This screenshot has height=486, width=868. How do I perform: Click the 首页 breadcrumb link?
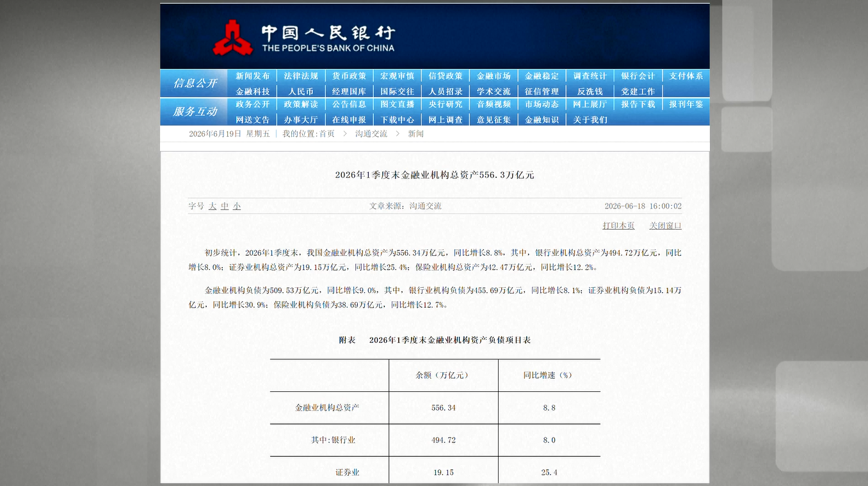click(x=326, y=134)
